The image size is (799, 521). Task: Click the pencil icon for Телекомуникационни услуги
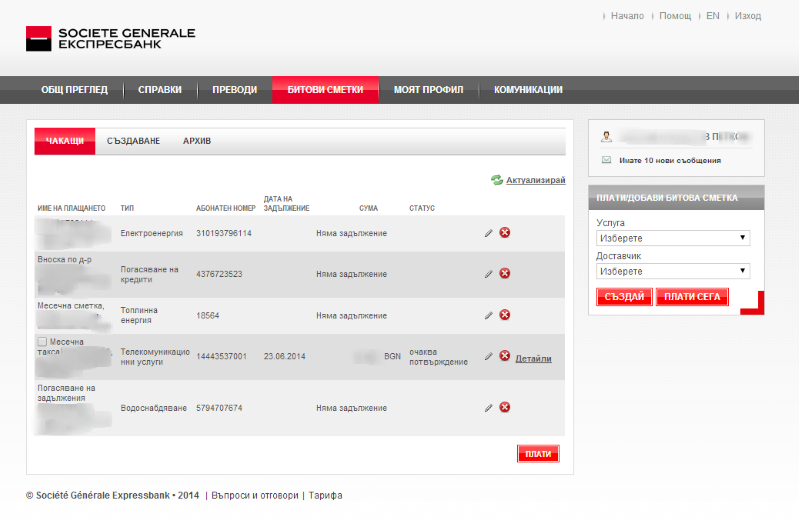click(489, 356)
